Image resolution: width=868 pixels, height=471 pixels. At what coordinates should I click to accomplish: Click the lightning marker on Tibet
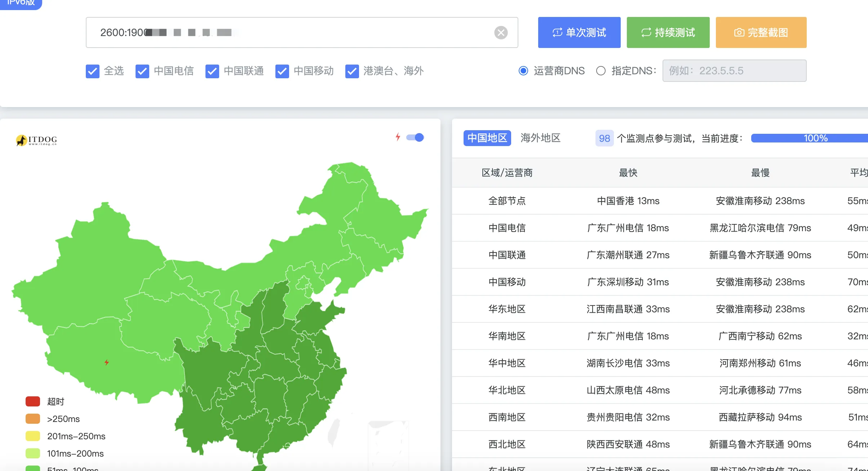(107, 362)
